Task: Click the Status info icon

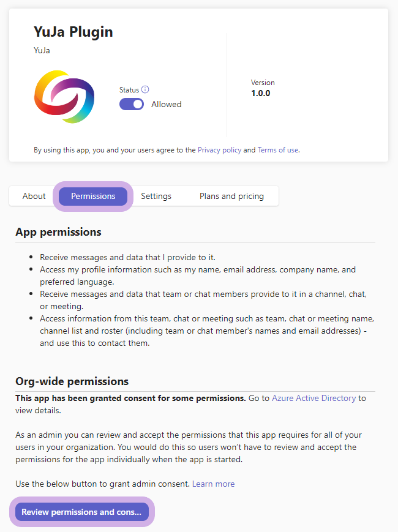Action: (145, 89)
